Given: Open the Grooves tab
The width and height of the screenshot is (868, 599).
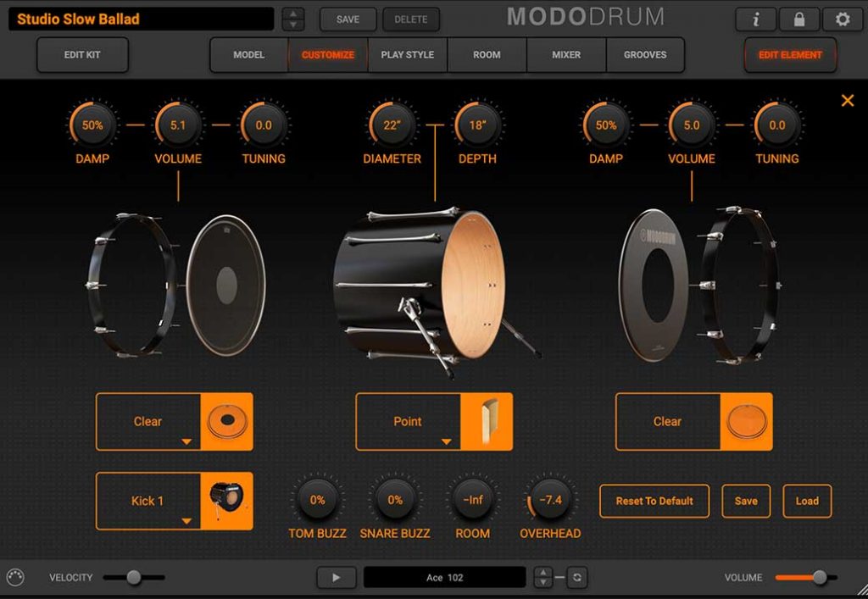Looking at the screenshot, I should pos(645,55).
